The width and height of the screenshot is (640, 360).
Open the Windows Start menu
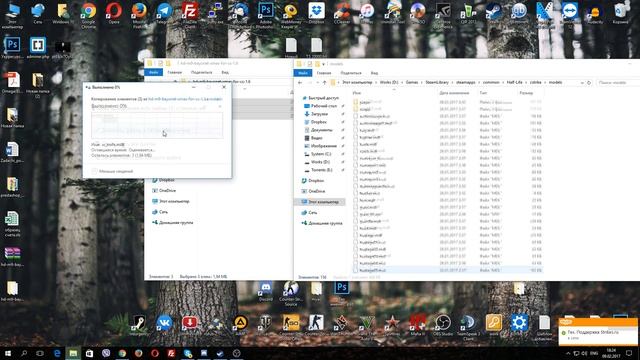coord(8,353)
